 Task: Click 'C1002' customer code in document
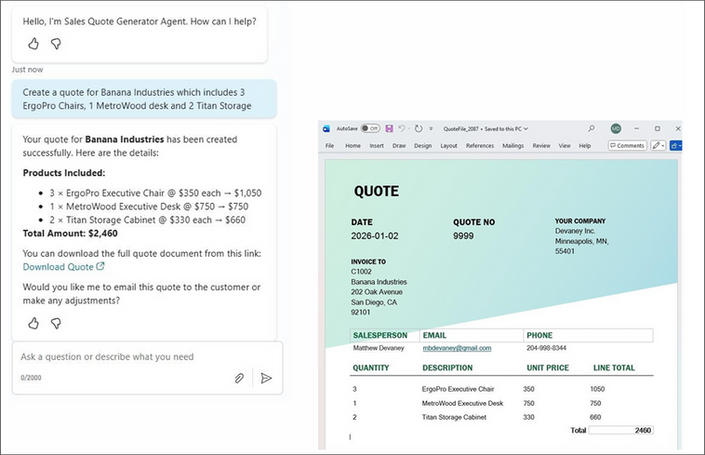pos(361,272)
